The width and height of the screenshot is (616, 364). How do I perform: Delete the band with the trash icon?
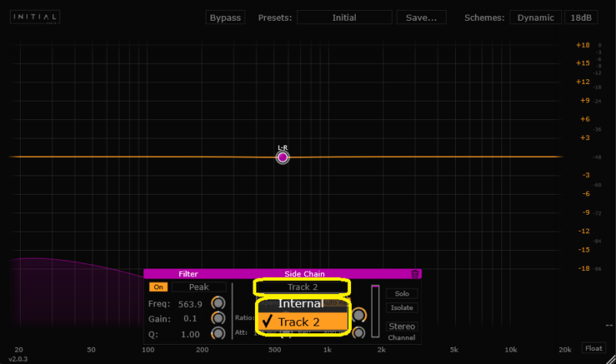tap(415, 273)
